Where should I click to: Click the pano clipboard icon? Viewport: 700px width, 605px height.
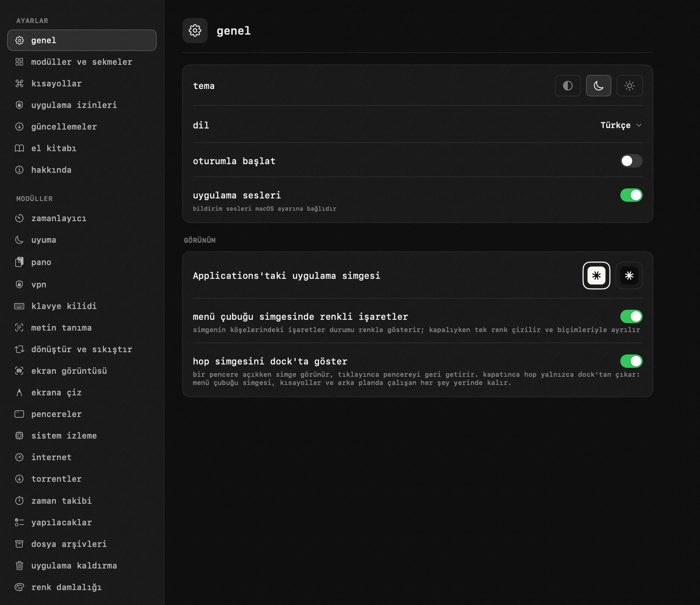[x=19, y=262]
